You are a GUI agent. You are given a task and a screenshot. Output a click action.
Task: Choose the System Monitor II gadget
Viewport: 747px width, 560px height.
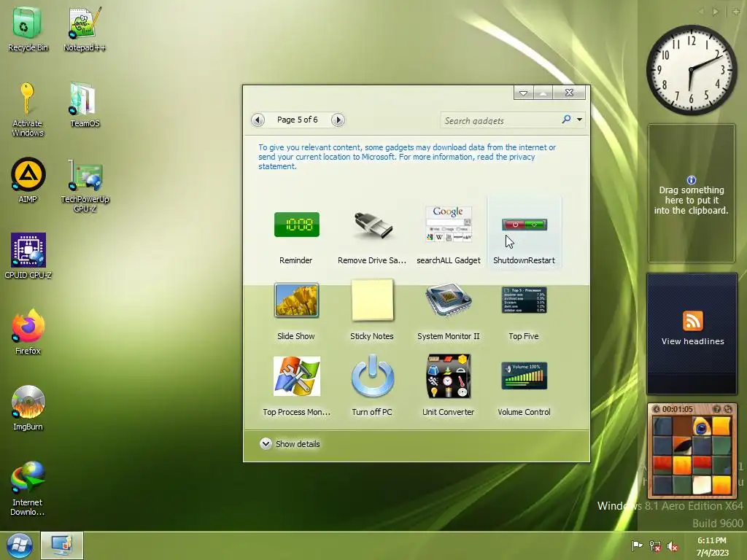449,312
